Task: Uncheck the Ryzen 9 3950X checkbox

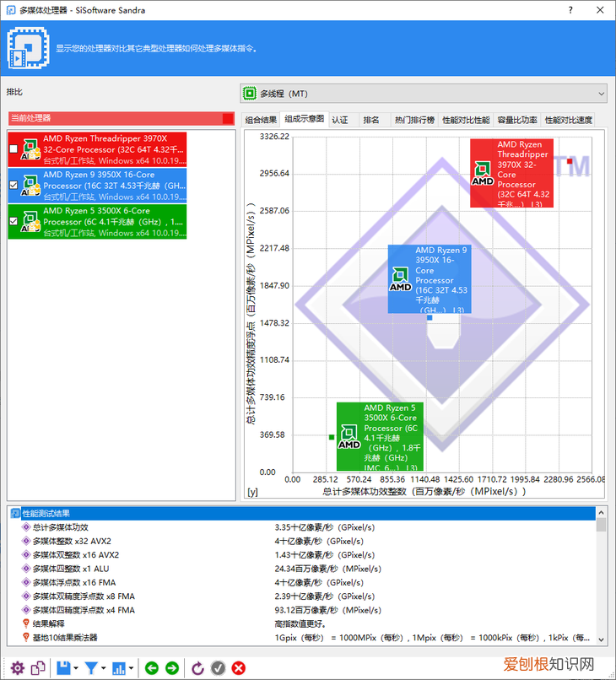Action: pyautogui.click(x=13, y=185)
